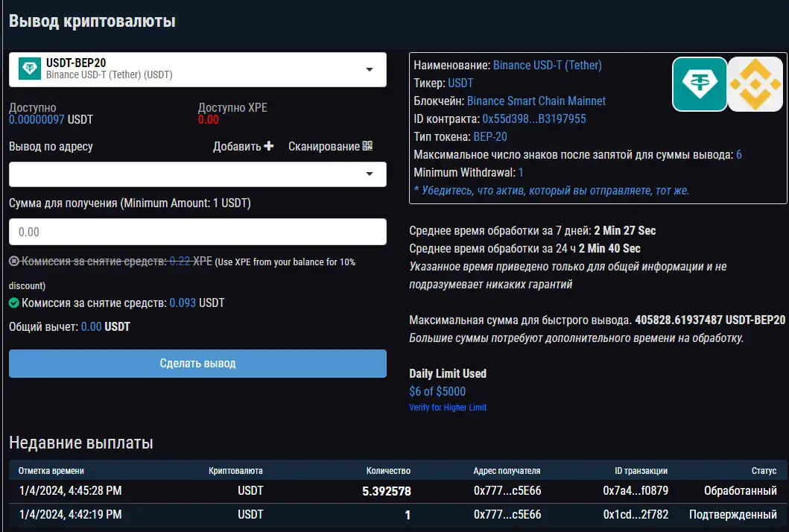The image size is (789, 532).
Task: Click the Адрес получателя column header
Action: click(507, 471)
